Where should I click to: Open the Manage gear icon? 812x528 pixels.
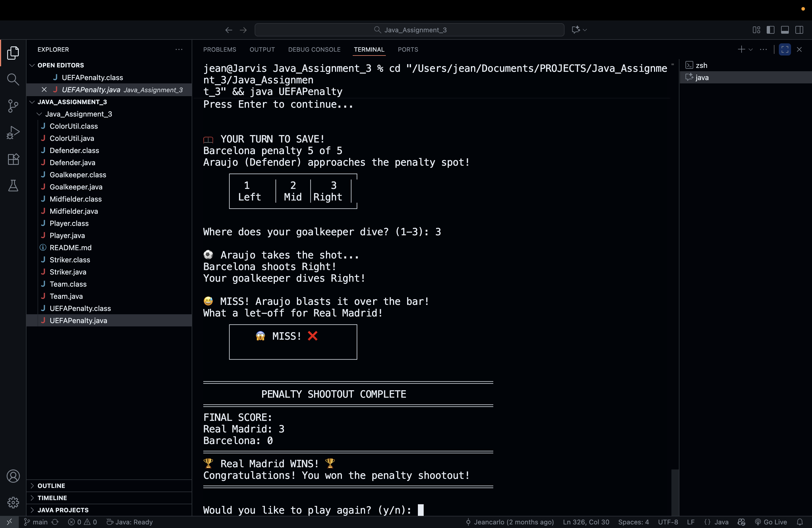pyautogui.click(x=13, y=502)
